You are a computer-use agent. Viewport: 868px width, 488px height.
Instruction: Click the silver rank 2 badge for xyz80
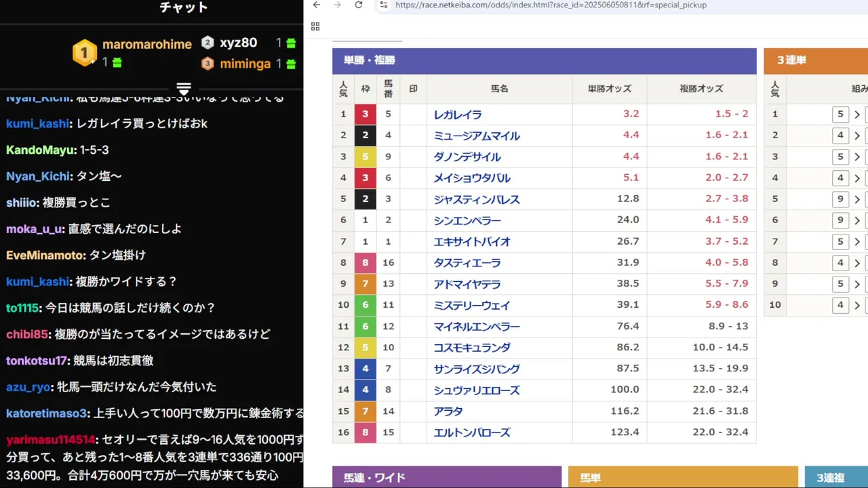pos(208,43)
